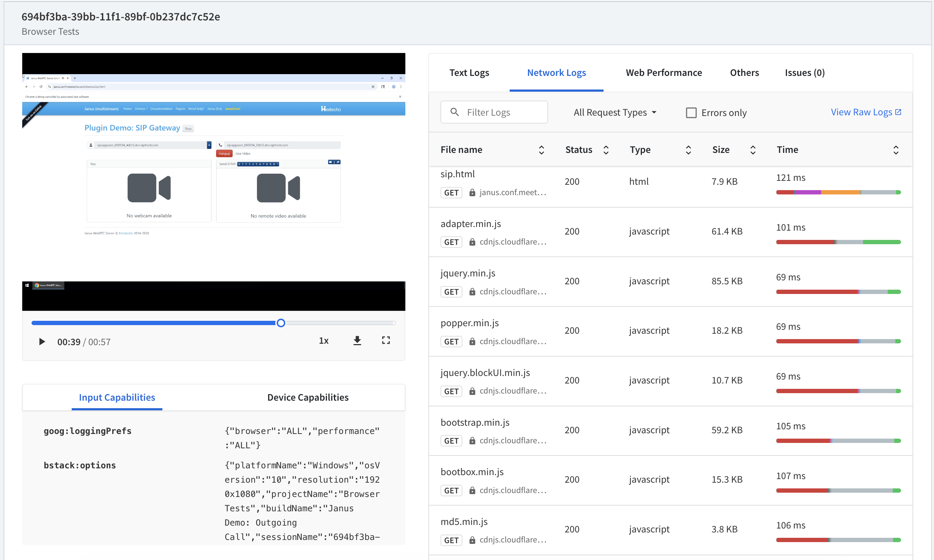
Task: Sort the table by the Time column
Action: tap(896, 149)
